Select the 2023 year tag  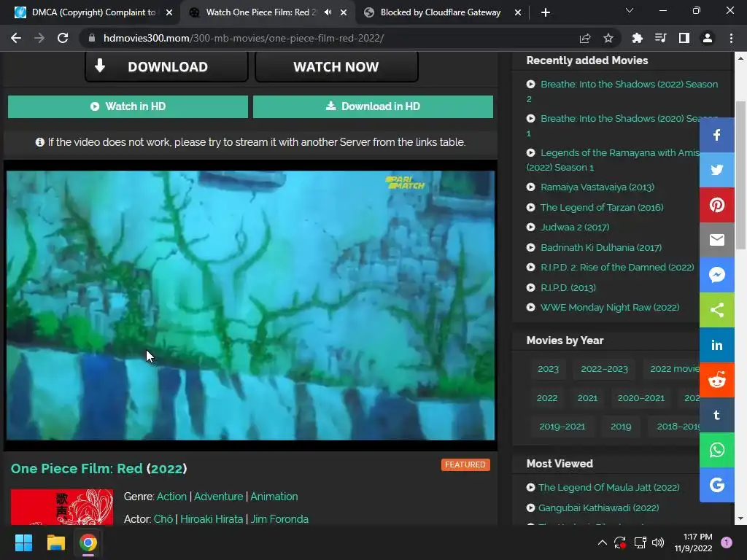point(548,369)
